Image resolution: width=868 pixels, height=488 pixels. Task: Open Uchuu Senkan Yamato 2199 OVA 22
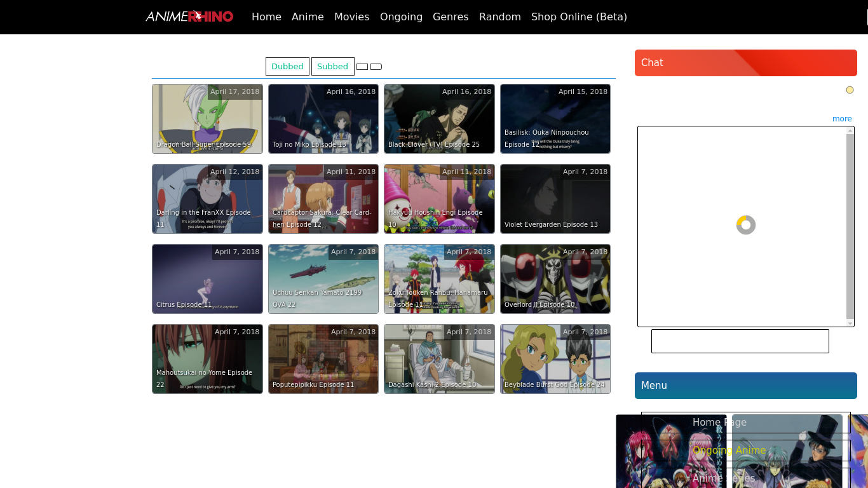(x=323, y=279)
